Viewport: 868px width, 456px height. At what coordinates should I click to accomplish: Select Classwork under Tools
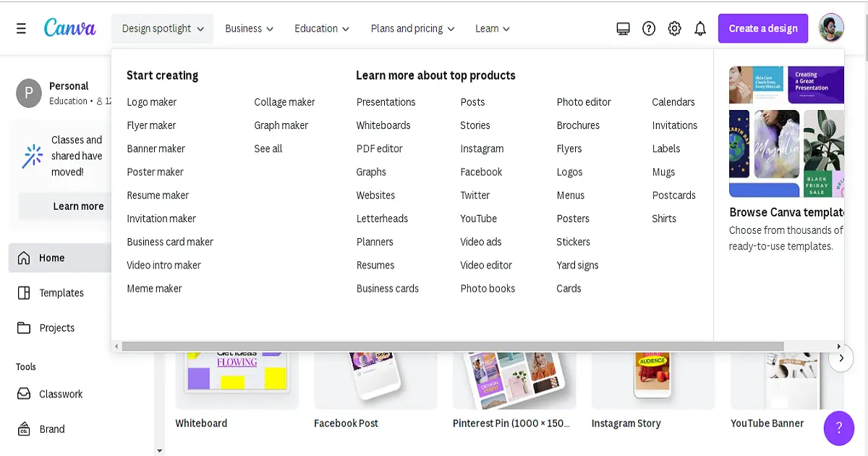[60, 394]
